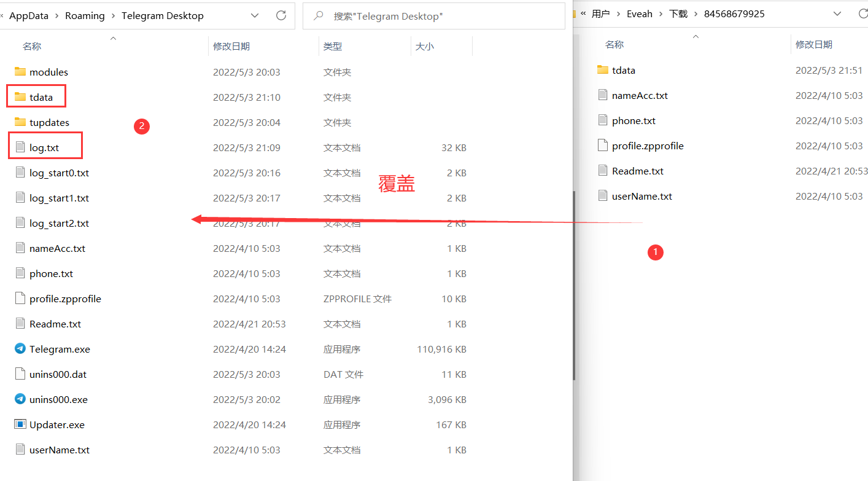868x481 pixels.
Task: Sort by 修改日期 column in downloads window
Action: [x=814, y=44]
